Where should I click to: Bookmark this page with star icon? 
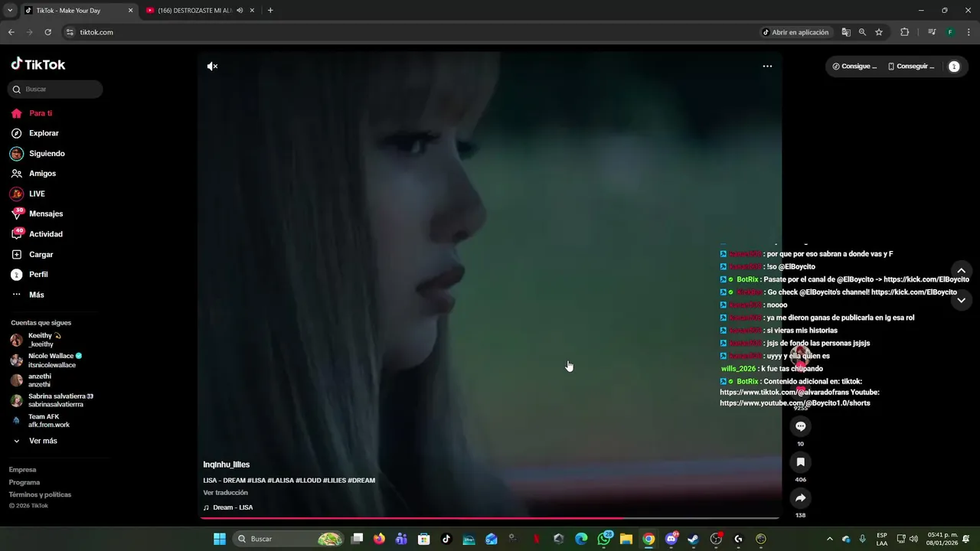879,32
